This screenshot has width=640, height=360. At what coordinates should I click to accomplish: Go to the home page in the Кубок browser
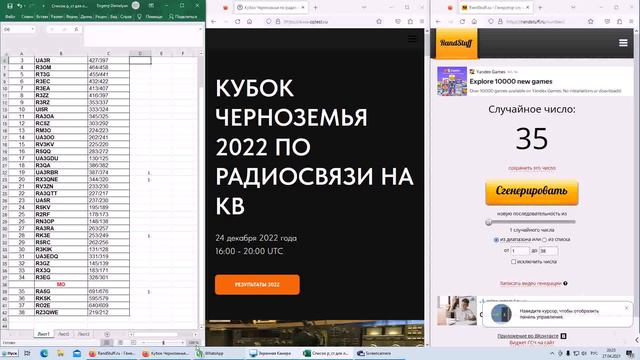(x=249, y=21)
